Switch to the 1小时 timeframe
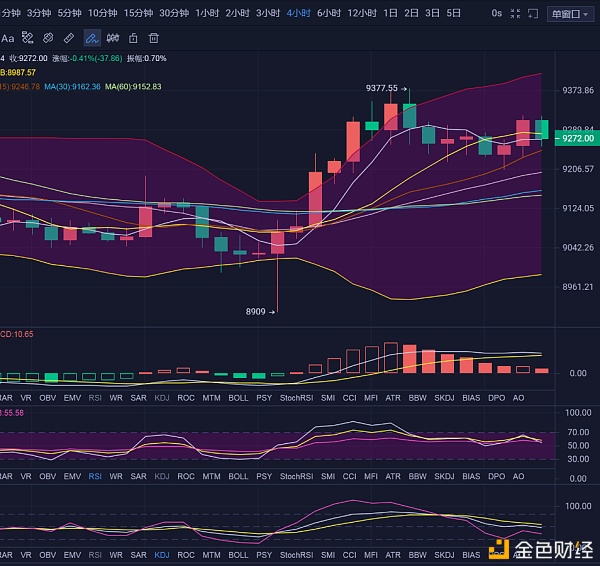The image size is (600, 566). point(207,13)
